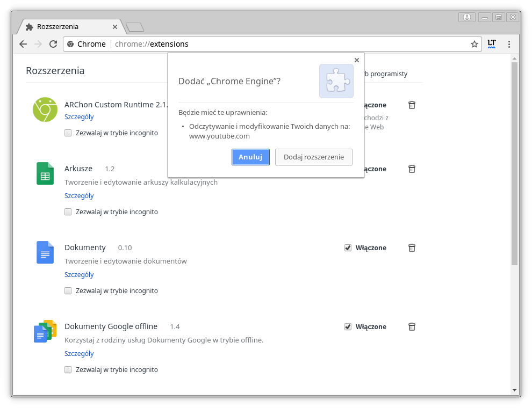Bookmark this page with the star icon
Screen dimensions: 532x408
pyautogui.click(x=475, y=44)
